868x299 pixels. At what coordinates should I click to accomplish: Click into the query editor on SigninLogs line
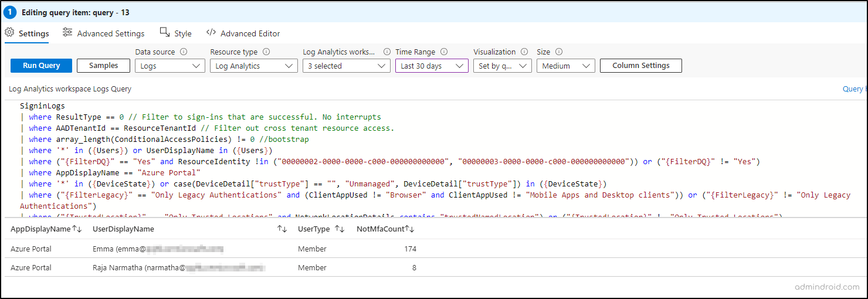click(42, 106)
